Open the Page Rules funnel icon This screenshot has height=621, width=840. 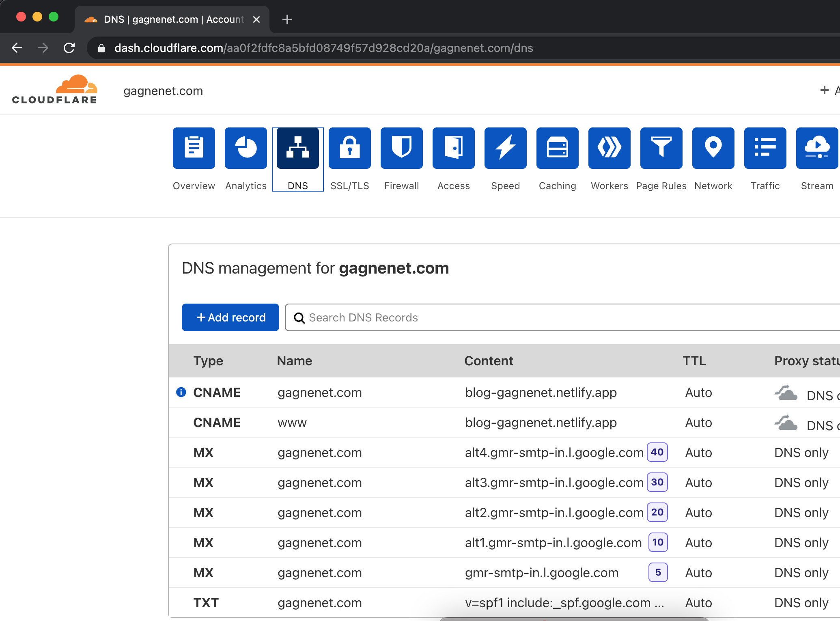click(661, 148)
